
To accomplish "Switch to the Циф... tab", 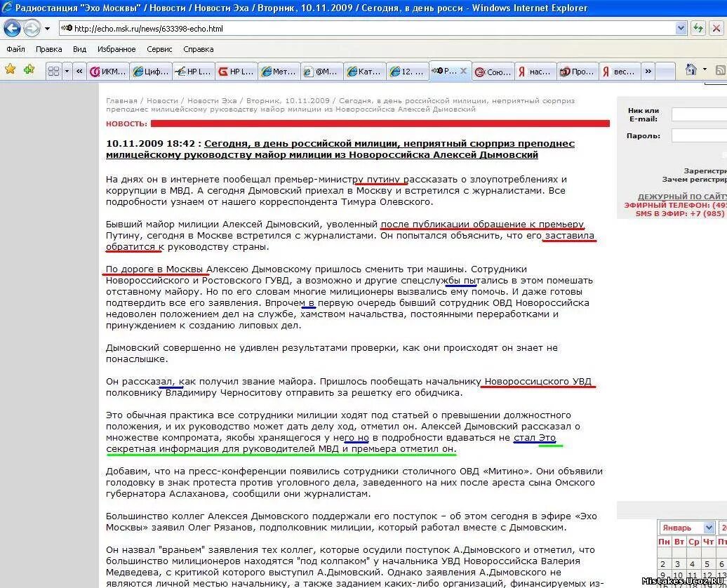I will pyautogui.click(x=151, y=72).
